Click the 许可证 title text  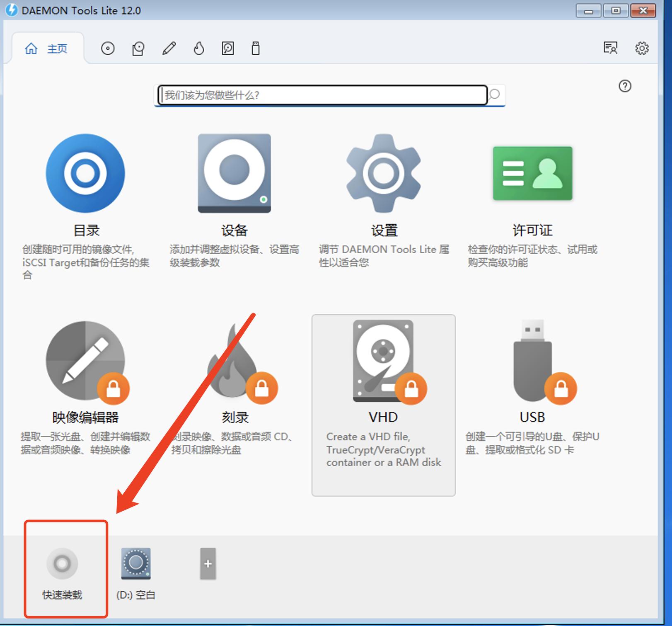click(532, 231)
